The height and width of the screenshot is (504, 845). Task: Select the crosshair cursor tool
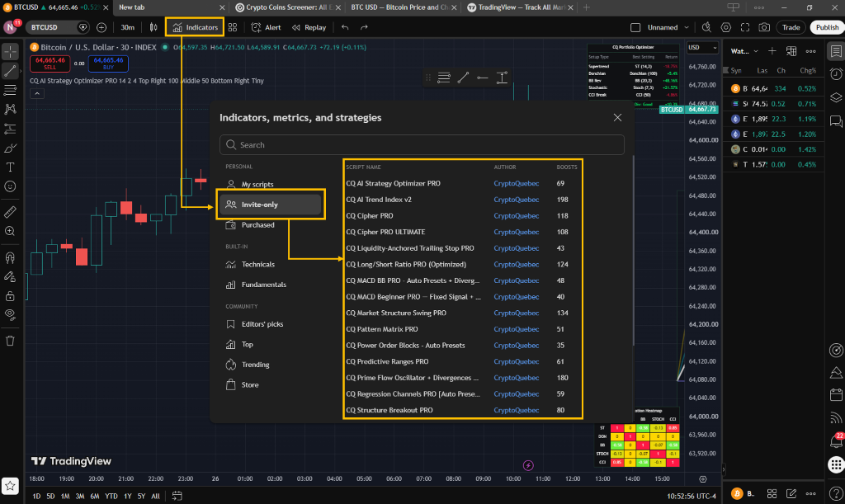(10, 52)
